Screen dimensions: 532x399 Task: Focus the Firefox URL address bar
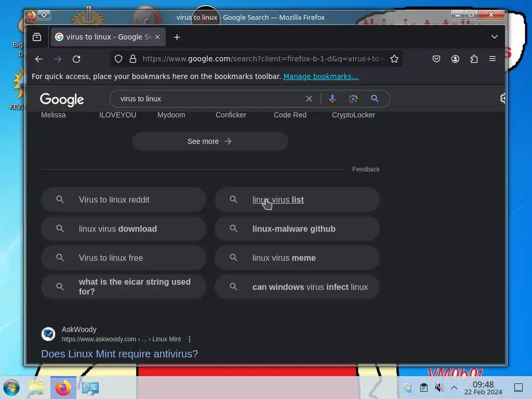click(x=256, y=59)
